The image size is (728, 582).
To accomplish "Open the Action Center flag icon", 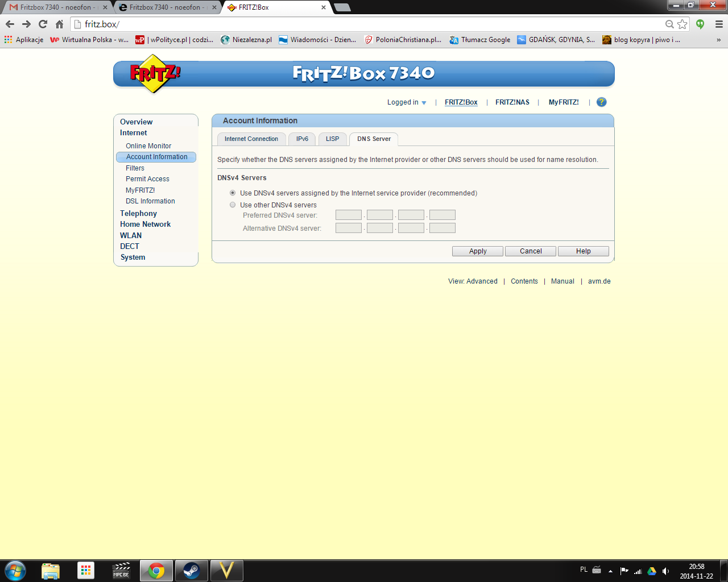I will tap(624, 571).
